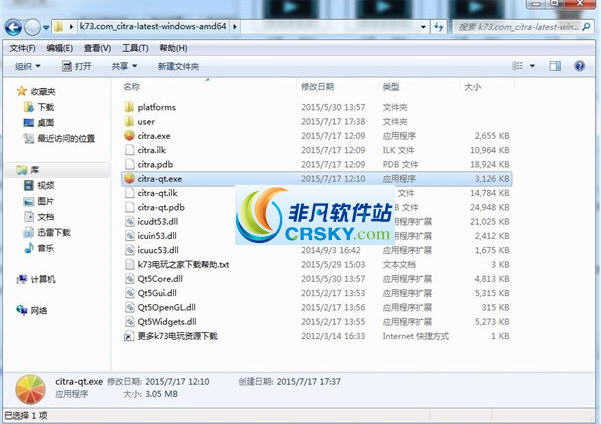The image size is (601, 424).
Task: Select the citra-qt.ilk file icon
Action: 130,193
